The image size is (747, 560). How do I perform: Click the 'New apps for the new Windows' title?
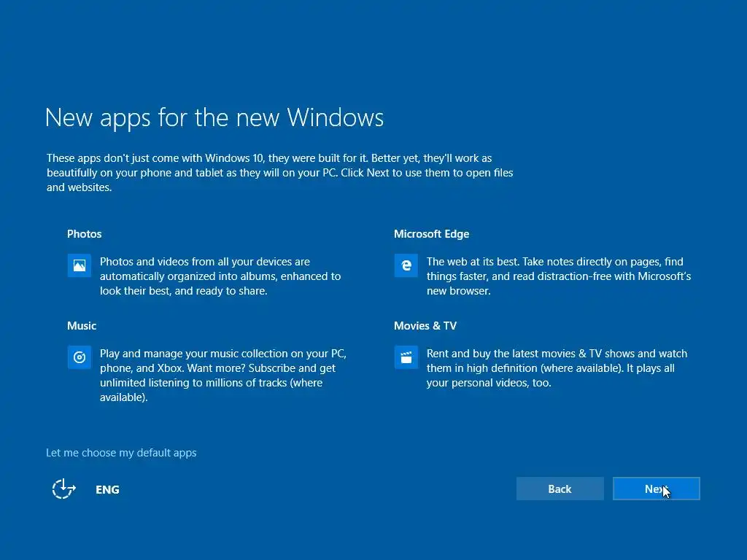pos(214,117)
